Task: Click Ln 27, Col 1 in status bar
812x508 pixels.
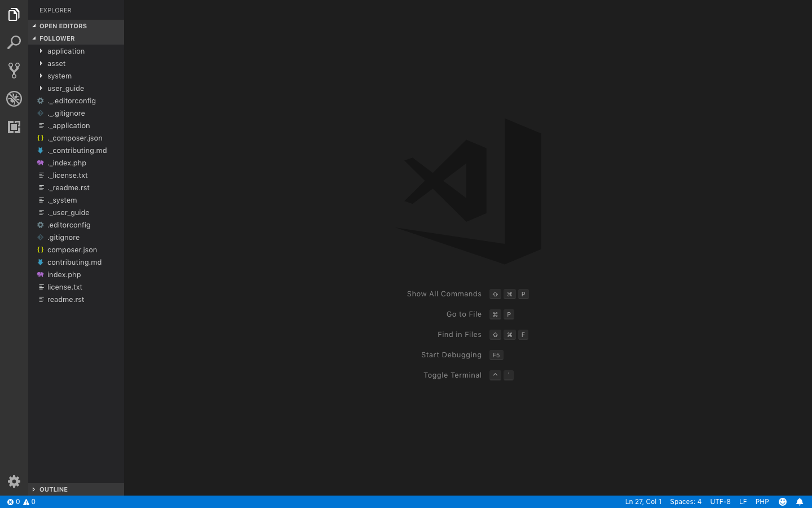Action: tap(643, 502)
